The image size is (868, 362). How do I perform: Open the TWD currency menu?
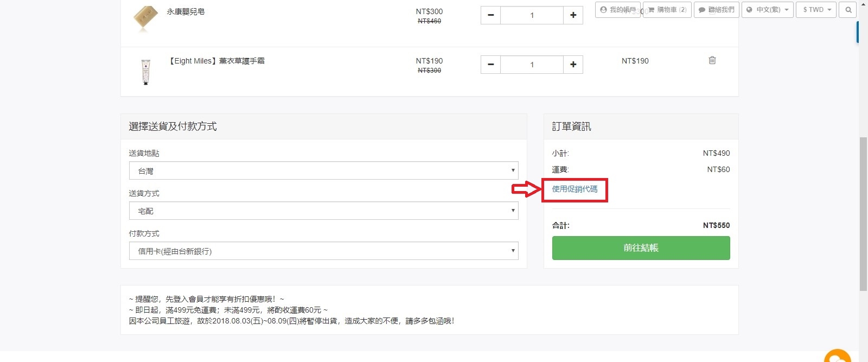(x=816, y=10)
